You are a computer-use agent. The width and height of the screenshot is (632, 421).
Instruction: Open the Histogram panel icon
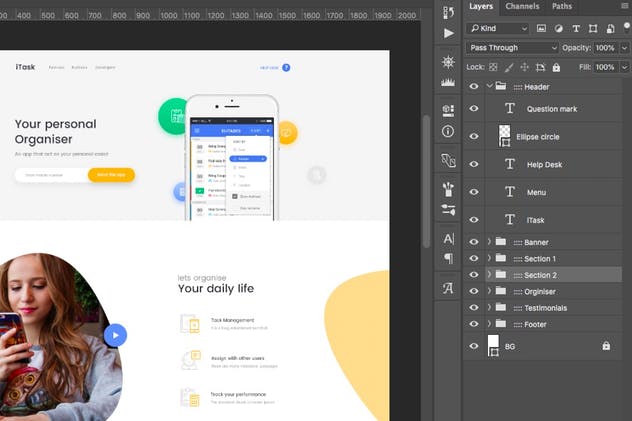[448, 82]
